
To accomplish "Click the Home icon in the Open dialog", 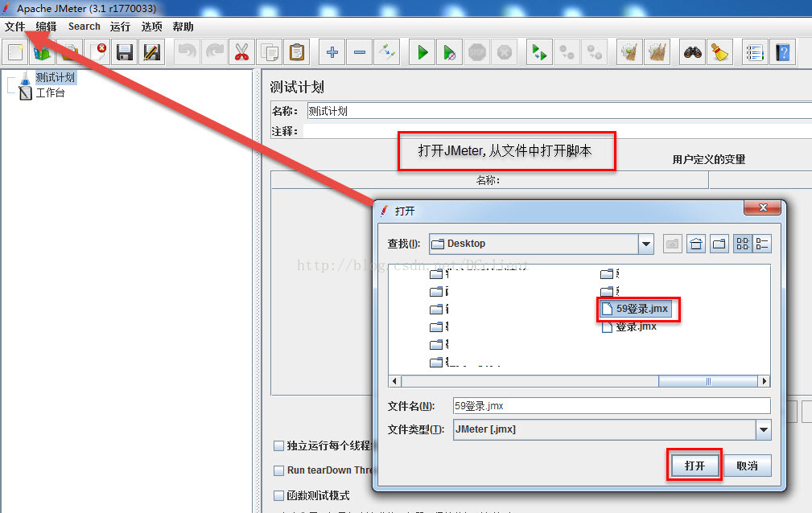I will [x=696, y=244].
